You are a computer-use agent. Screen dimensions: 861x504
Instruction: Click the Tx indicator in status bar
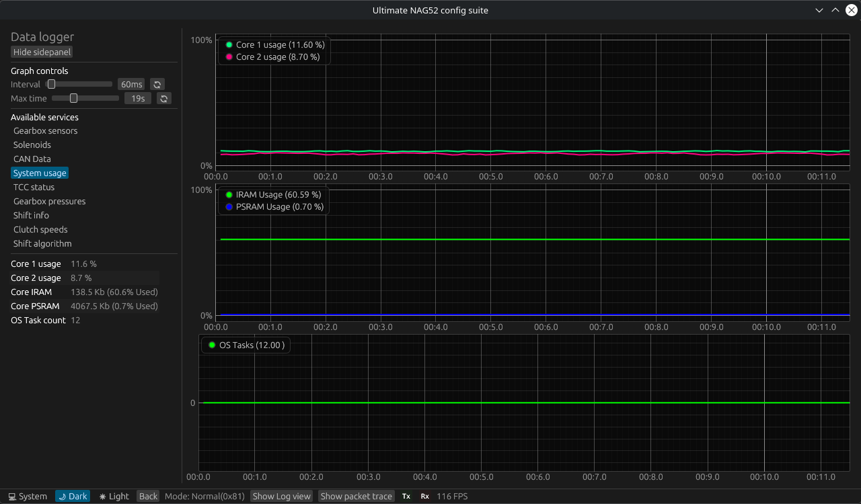pyautogui.click(x=406, y=497)
